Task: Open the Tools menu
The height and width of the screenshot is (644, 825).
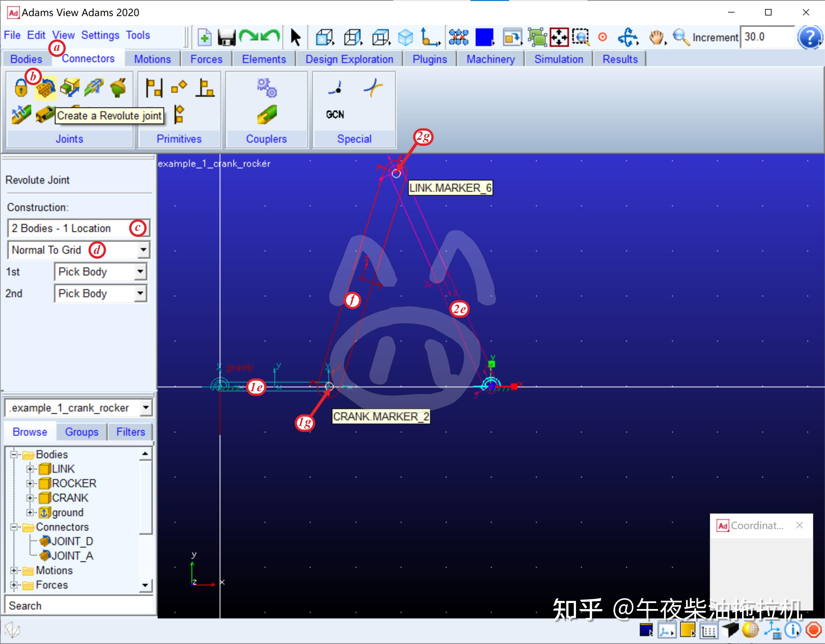Action: (x=138, y=35)
